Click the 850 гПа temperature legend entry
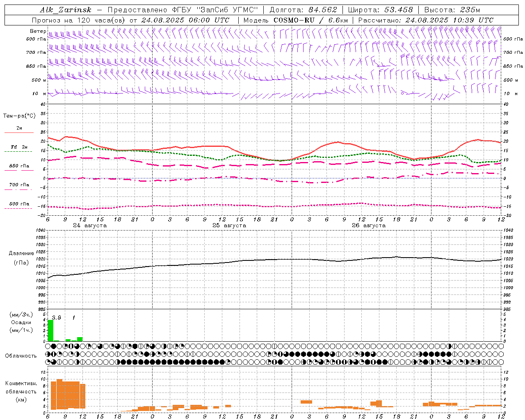The width and height of the screenshot is (525, 420). pos(19,166)
